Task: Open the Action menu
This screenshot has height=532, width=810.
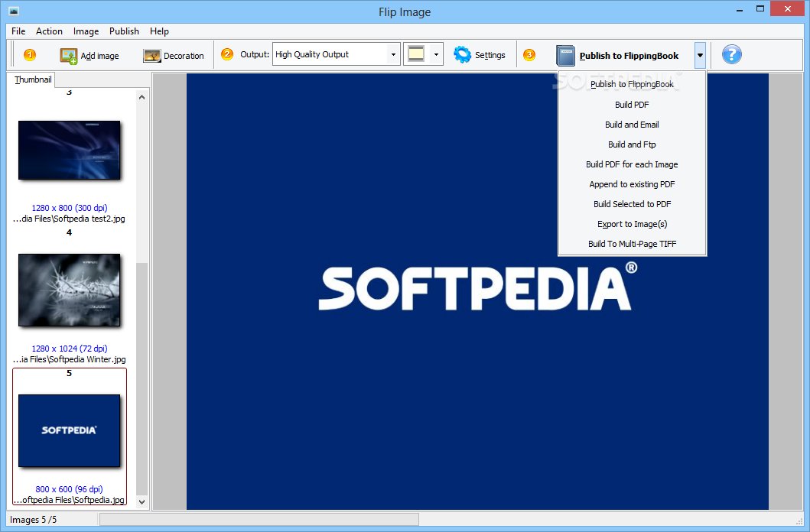Action: (49, 31)
